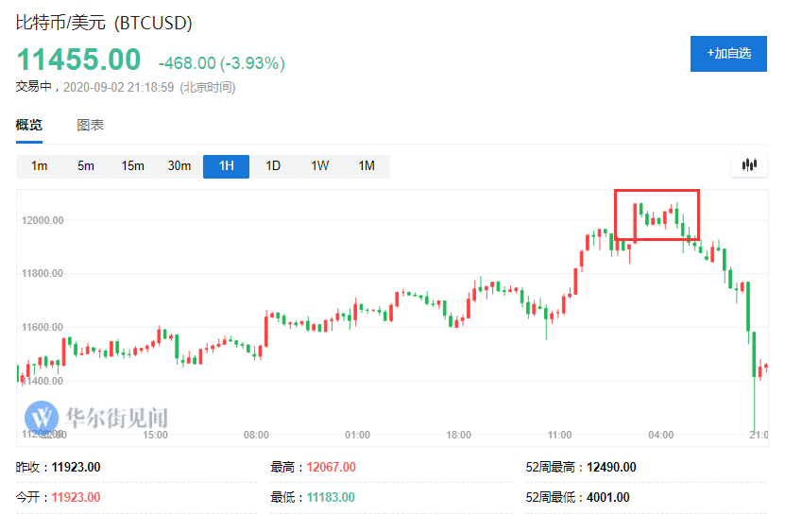785x532 pixels.
Task: Click the timestamp 2020-09-02 21:18:59
Action: pyautogui.click(x=119, y=87)
